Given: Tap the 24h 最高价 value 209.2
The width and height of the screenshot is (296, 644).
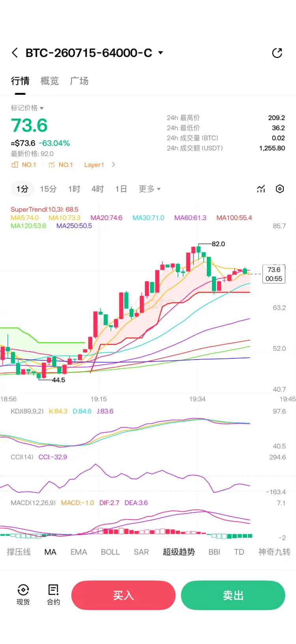Looking at the screenshot, I should pyautogui.click(x=276, y=118).
